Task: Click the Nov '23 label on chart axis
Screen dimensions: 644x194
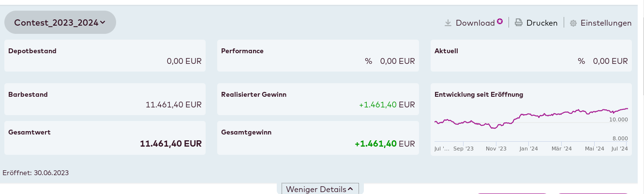Action: [496, 149]
